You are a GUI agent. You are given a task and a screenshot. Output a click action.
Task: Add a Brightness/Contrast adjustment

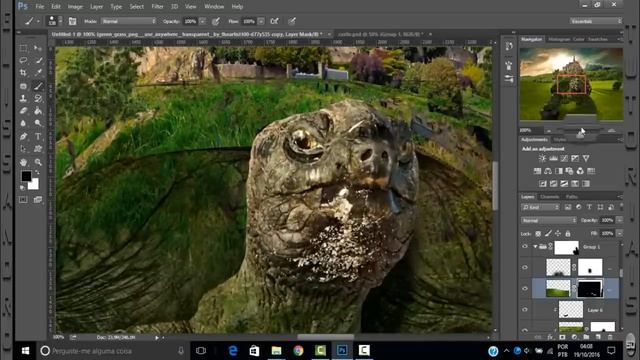tap(542, 158)
